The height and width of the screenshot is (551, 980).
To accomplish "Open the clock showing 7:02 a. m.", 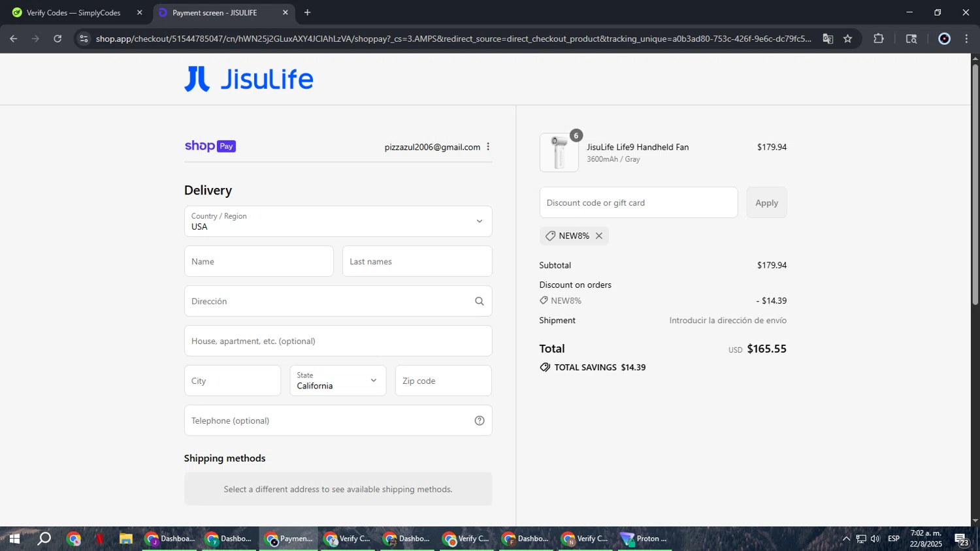I will (x=926, y=539).
